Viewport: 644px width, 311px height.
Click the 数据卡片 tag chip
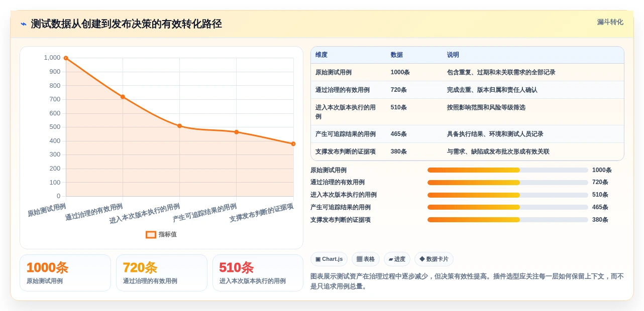(434, 259)
